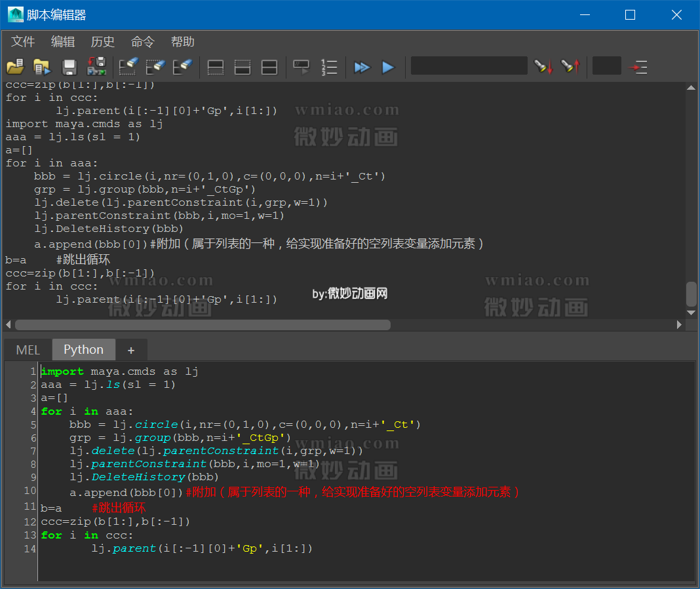
Task: Toggle Show History only layout
Action: tap(216, 67)
